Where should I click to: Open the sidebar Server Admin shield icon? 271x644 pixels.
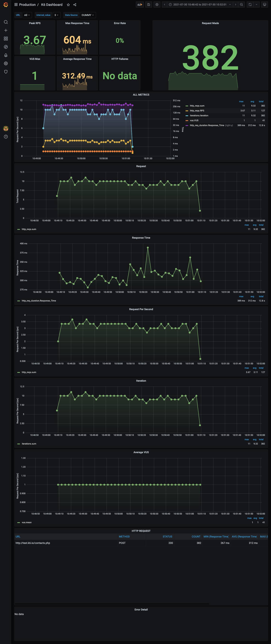[x=6, y=72]
